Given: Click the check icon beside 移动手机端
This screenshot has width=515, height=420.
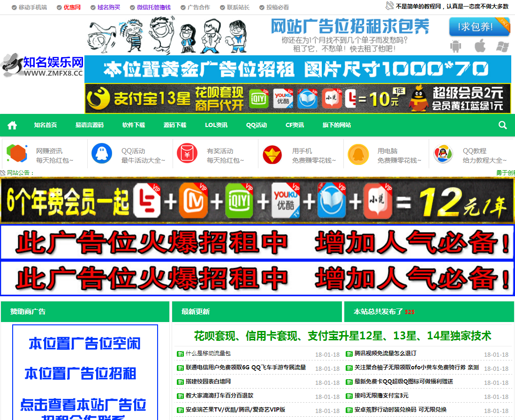Looking at the screenshot, I should (x=14, y=7).
